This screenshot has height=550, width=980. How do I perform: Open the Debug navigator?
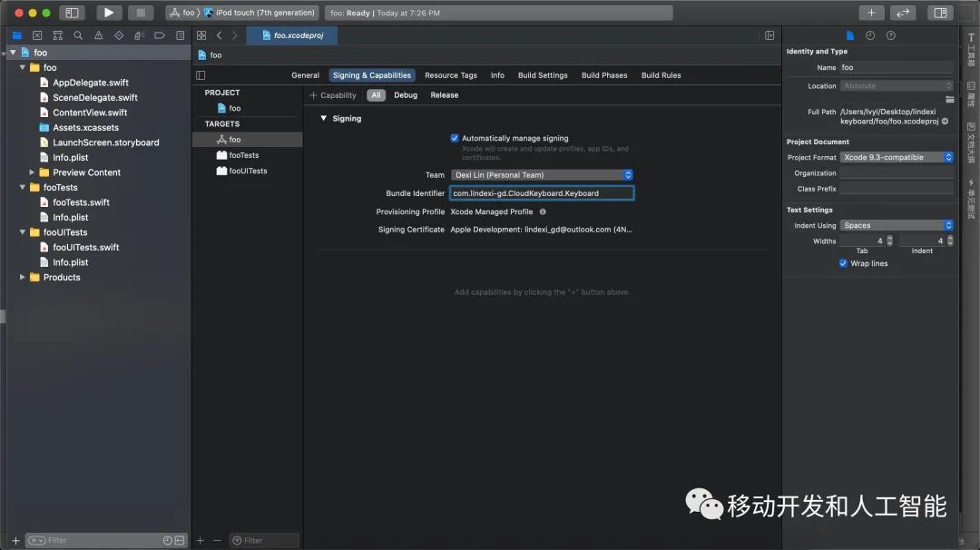click(140, 35)
